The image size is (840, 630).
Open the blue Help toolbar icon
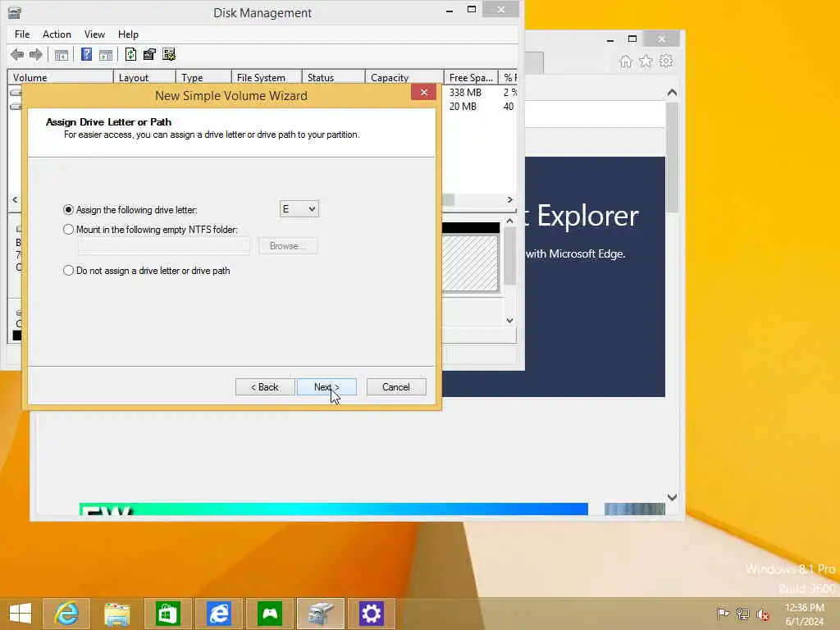[86, 54]
